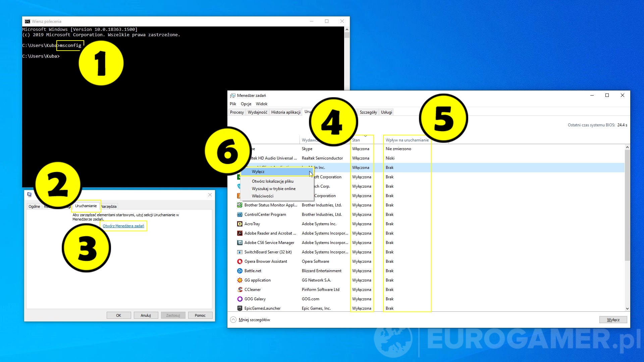Click the Niski impact value
Viewport: 644px width, 362px height.
tap(390, 158)
